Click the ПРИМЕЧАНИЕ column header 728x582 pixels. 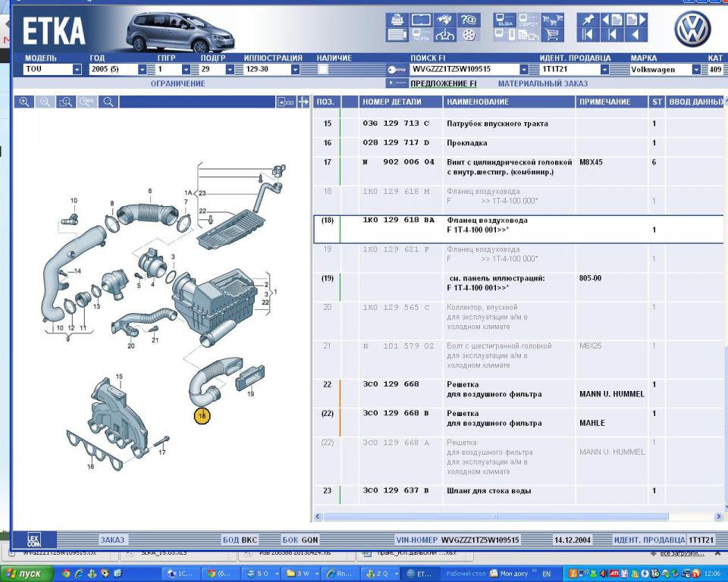[x=611, y=102]
